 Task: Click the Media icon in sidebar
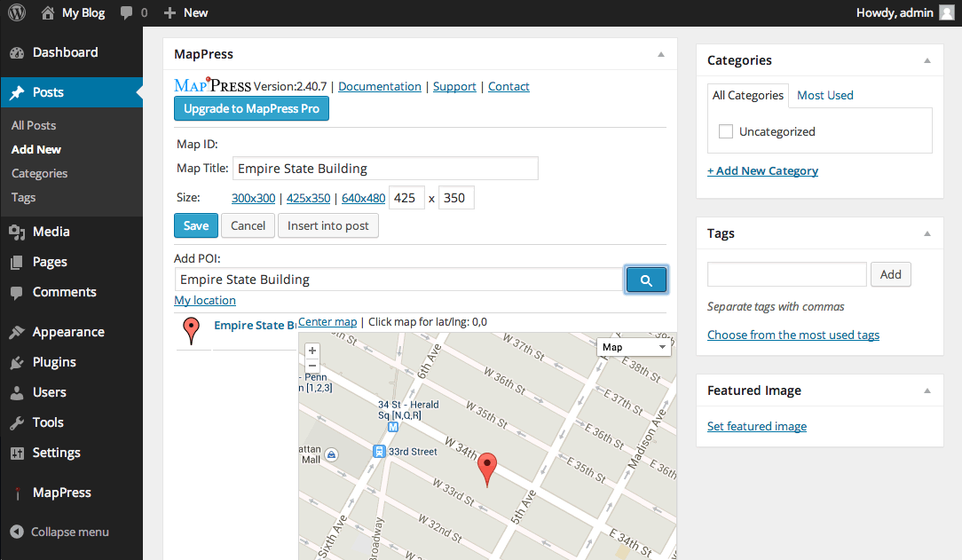pyautogui.click(x=17, y=232)
